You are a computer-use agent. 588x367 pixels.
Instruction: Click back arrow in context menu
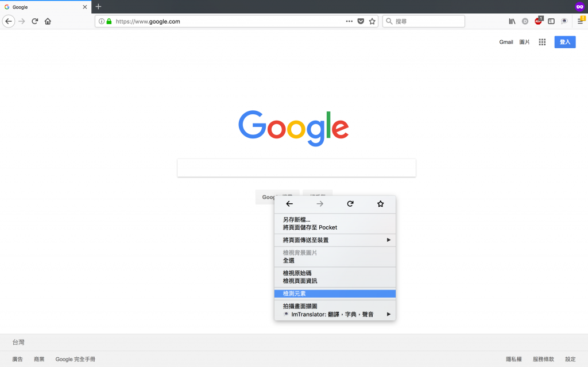pos(289,204)
